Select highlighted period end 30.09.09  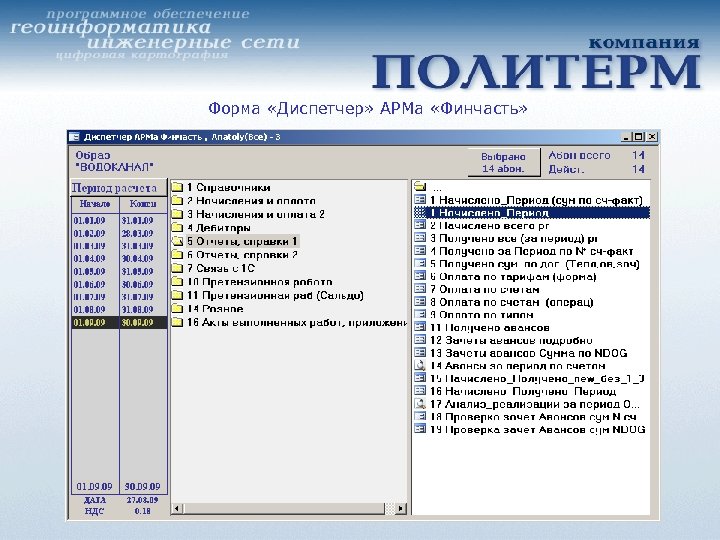(x=143, y=322)
